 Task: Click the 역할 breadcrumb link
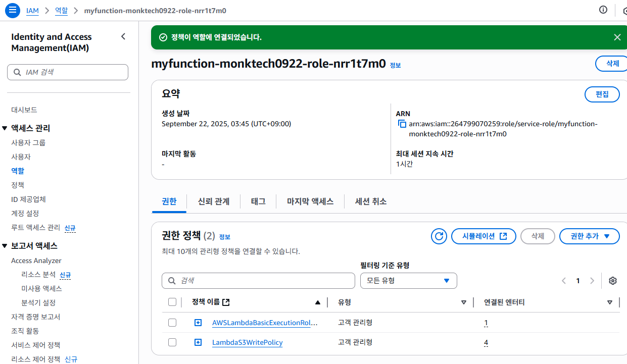(61, 10)
